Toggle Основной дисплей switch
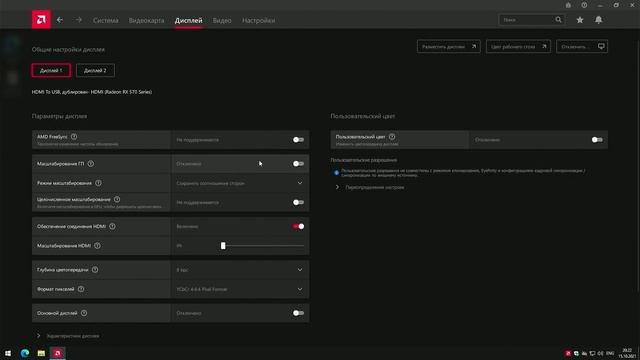Viewport: 640px width, 360px height. [298, 313]
